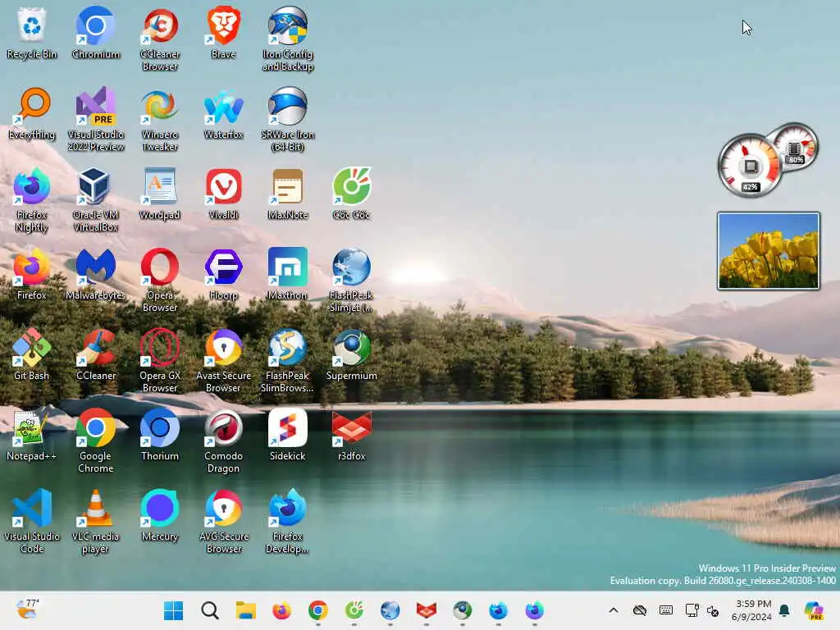Click the Avast Secure Browser icon
Viewport: 840px width, 630px height.
pyautogui.click(x=223, y=361)
